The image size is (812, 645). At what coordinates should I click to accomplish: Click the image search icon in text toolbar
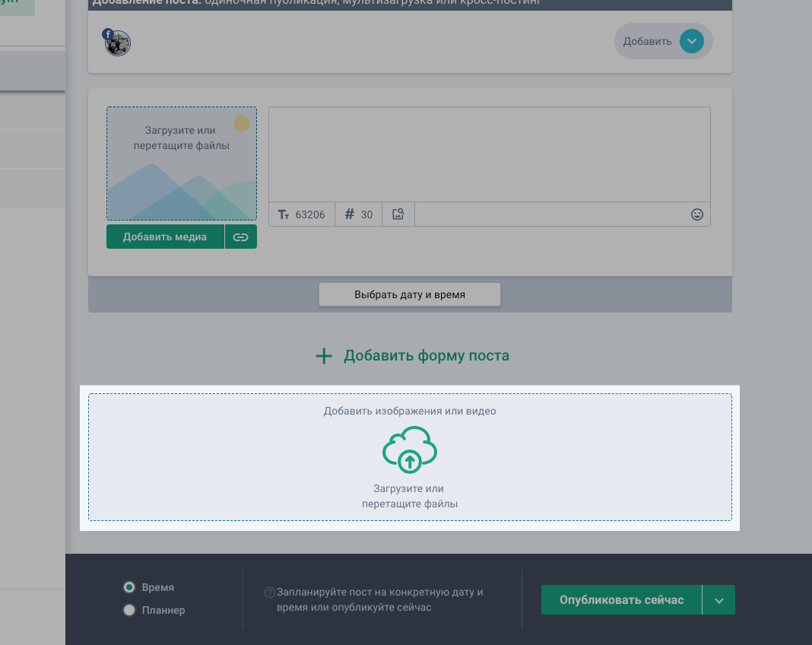coord(398,214)
